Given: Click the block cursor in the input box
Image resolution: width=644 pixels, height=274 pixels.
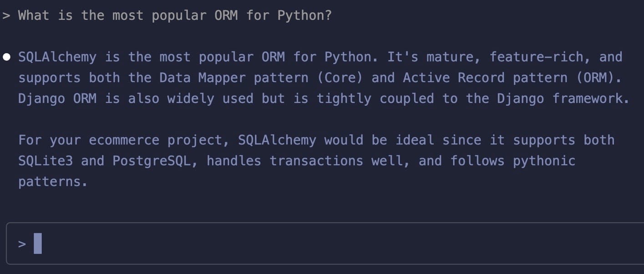Looking at the screenshot, I should 38,244.
